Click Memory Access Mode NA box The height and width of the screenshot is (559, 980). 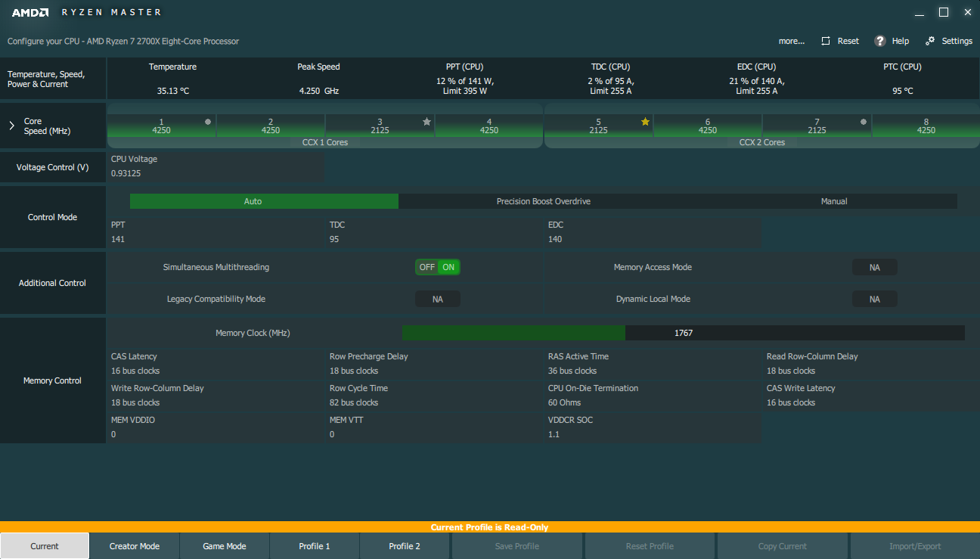pos(875,267)
